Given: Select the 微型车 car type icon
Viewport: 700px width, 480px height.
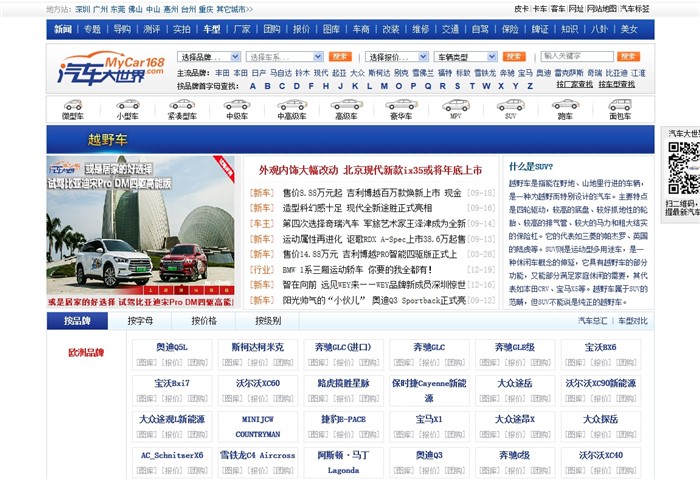Looking at the screenshot, I should pyautogui.click(x=73, y=110).
